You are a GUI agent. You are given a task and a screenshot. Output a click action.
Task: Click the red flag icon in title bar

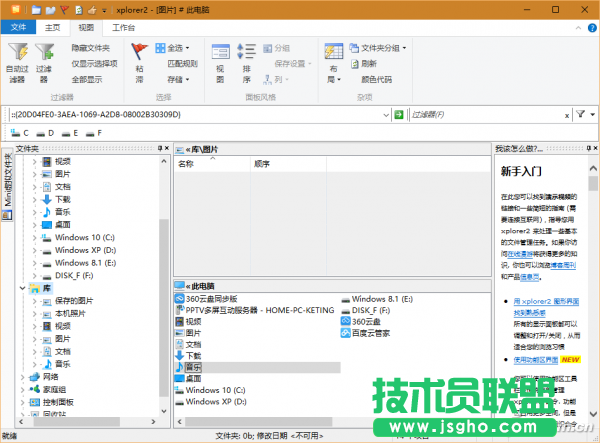(64, 10)
